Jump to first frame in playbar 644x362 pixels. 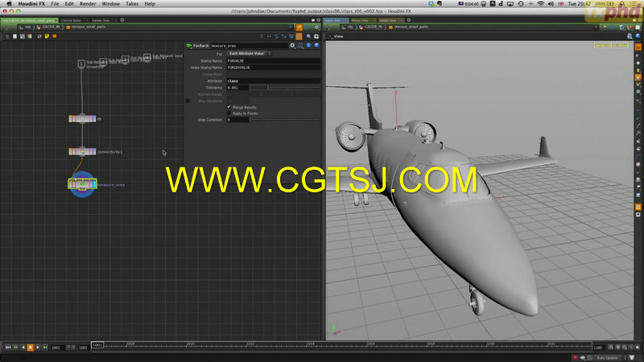pos(8,348)
